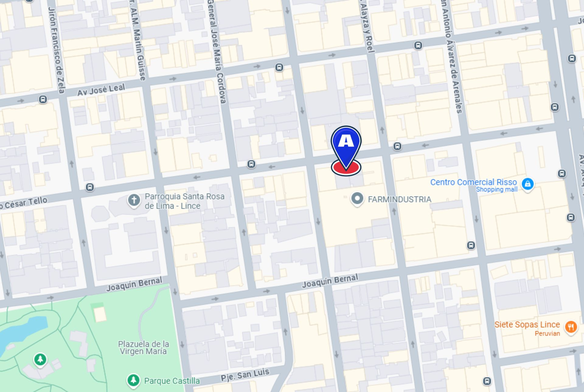This screenshot has width=584, height=392.
Task: Open the Siete Sopas Lince restaurant icon
Action: (571, 328)
